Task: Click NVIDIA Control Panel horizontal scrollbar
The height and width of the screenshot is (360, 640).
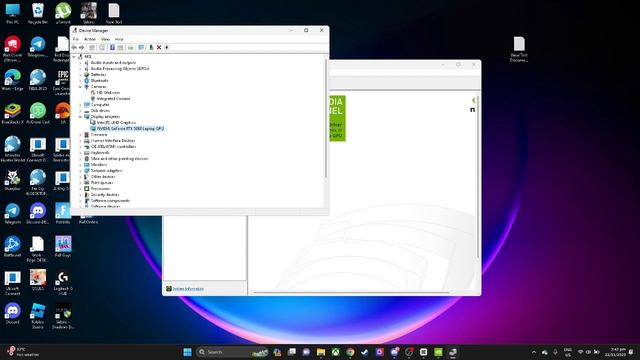Action: [x=351, y=292]
